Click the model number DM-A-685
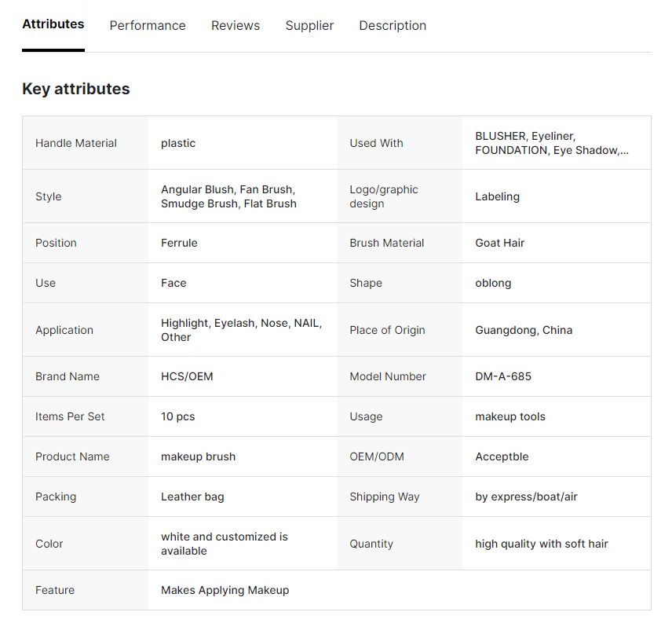 coord(502,376)
